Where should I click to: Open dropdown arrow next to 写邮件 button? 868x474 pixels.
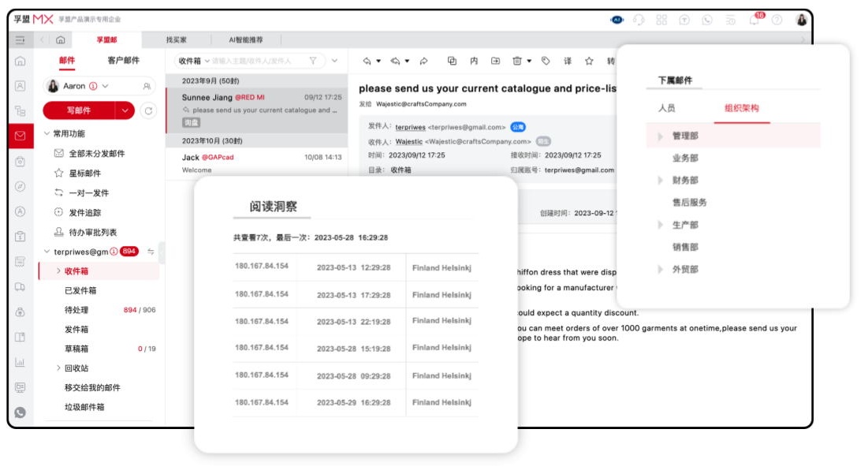125,110
